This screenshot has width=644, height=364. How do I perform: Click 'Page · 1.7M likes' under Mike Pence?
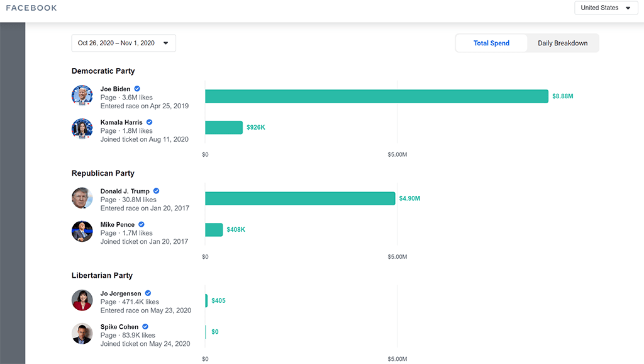click(126, 233)
